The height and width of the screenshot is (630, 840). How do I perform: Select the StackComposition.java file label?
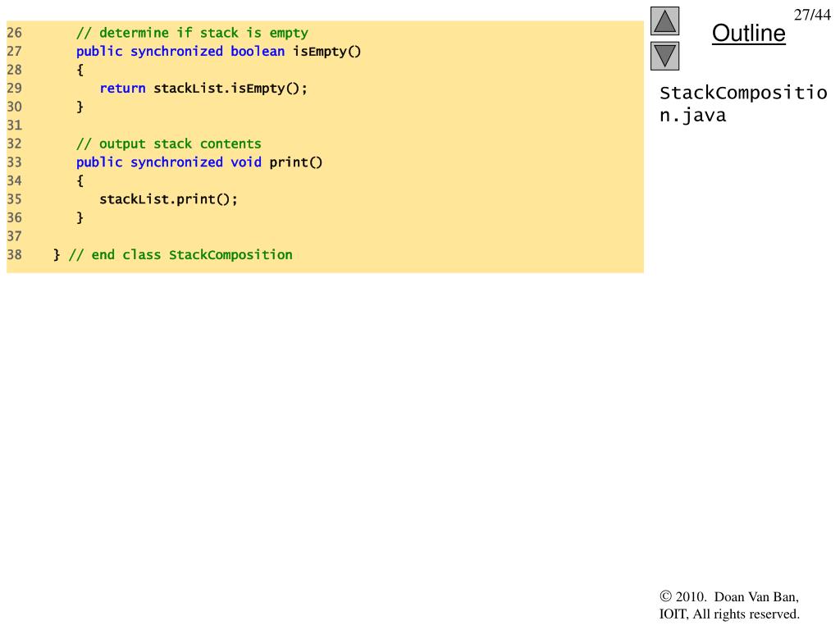pyautogui.click(x=743, y=104)
